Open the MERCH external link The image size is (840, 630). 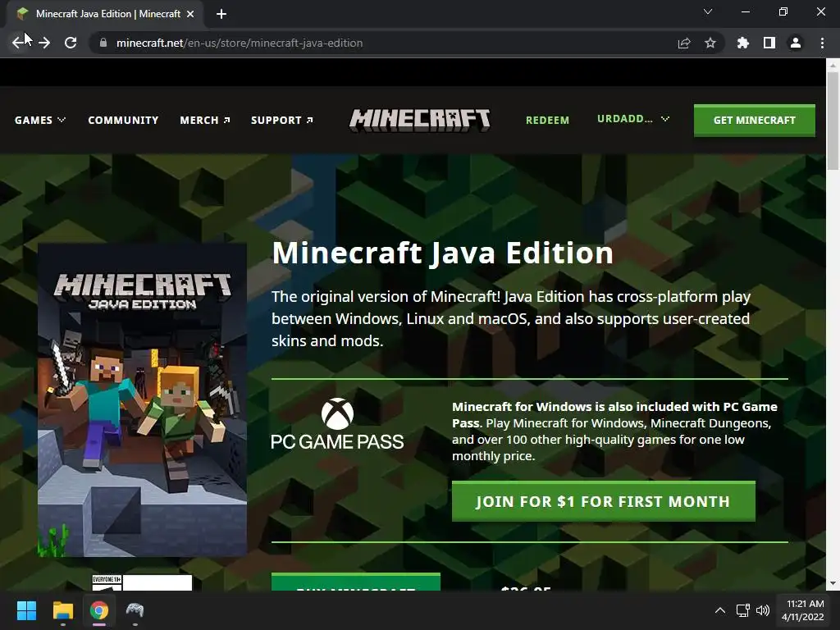tap(205, 120)
